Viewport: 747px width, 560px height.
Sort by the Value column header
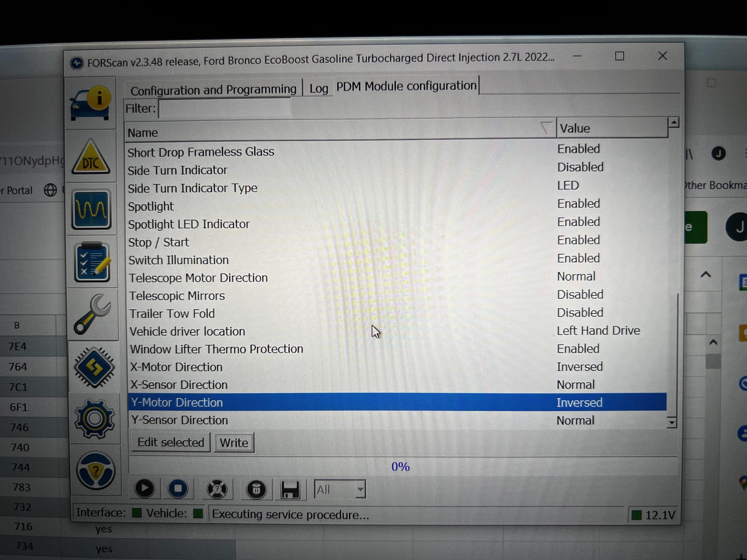click(x=612, y=128)
